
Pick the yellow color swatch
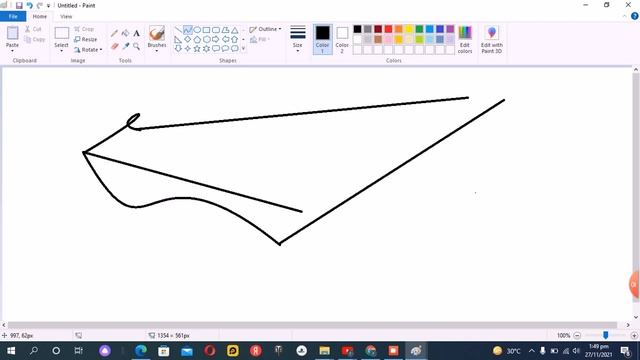click(409, 29)
